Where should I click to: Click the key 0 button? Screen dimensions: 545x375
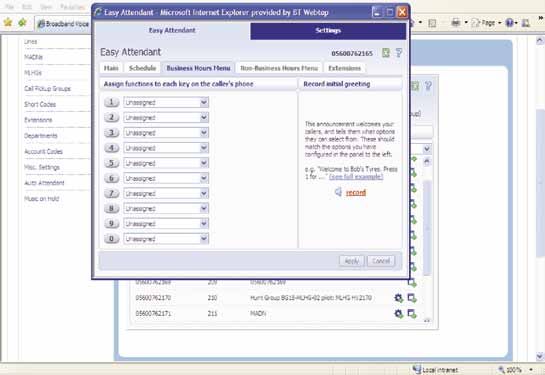tap(112, 239)
